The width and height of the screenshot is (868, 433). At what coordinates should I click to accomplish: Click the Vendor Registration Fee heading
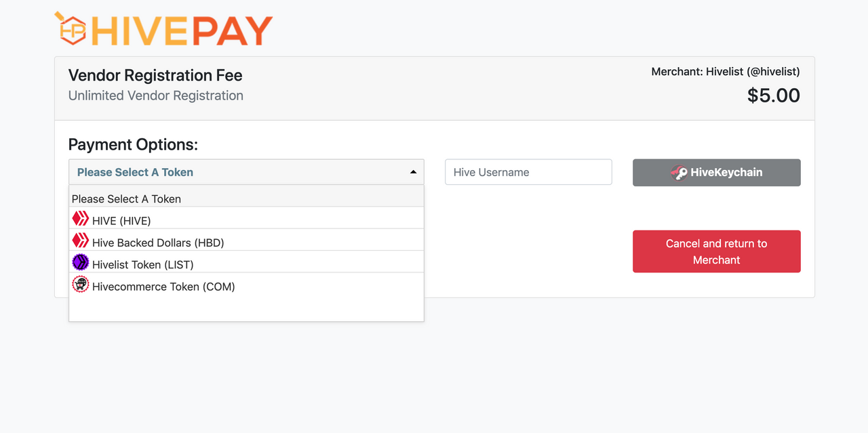[x=155, y=75]
